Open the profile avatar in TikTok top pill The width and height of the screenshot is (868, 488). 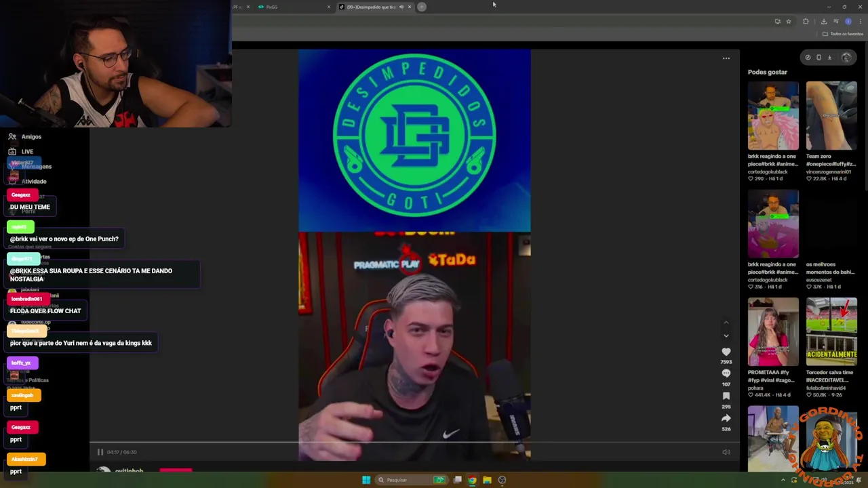tap(846, 58)
